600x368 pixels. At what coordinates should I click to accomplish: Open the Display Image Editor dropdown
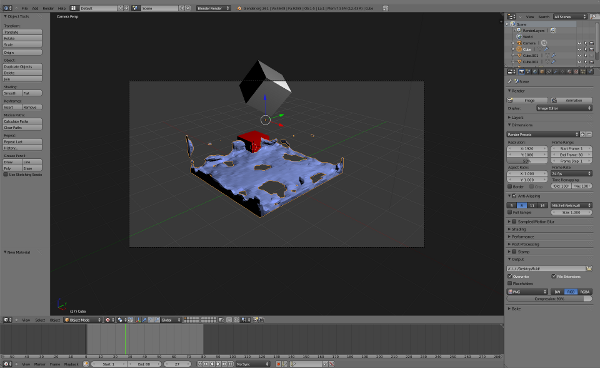pos(564,108)
